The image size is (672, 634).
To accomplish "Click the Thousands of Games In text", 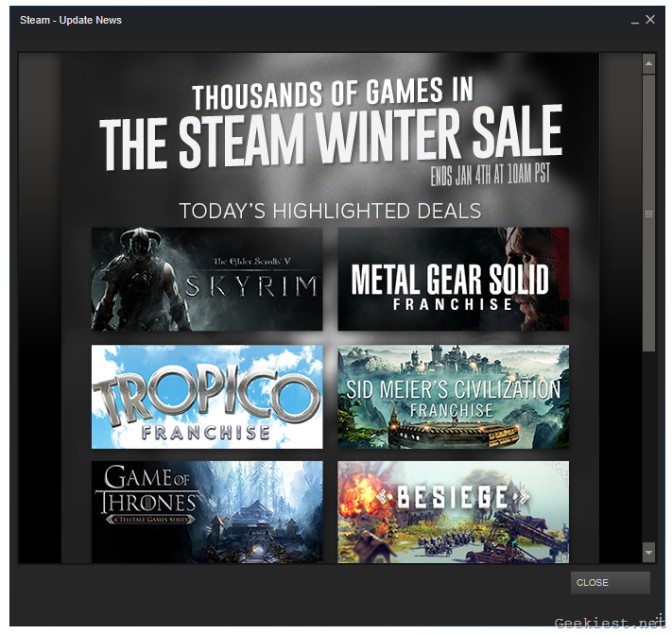I will click(x=332, y=94).
